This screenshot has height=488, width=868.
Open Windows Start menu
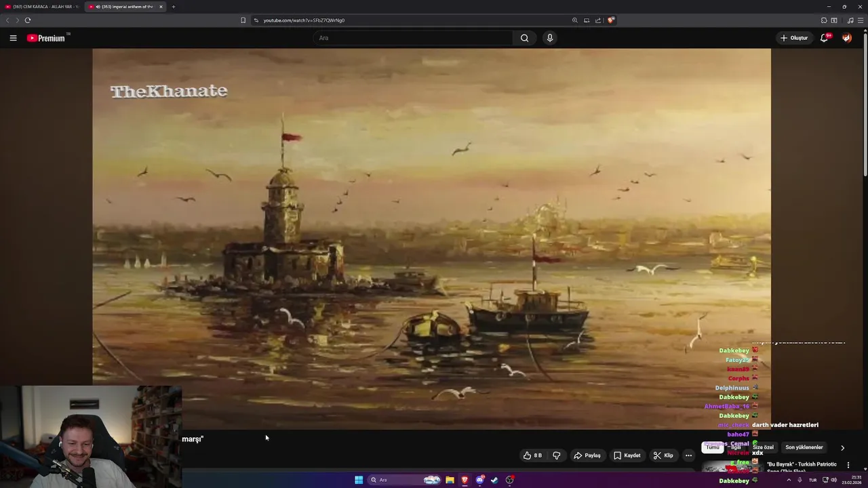[x=359, y=480]
